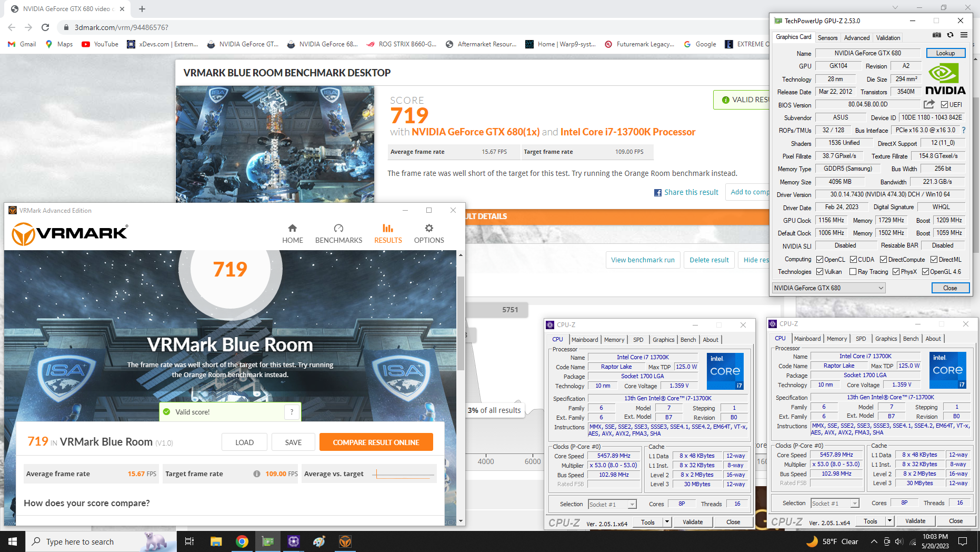Open Chrome from the taskbar
980x552 pixels.
(x=242, y=541)
